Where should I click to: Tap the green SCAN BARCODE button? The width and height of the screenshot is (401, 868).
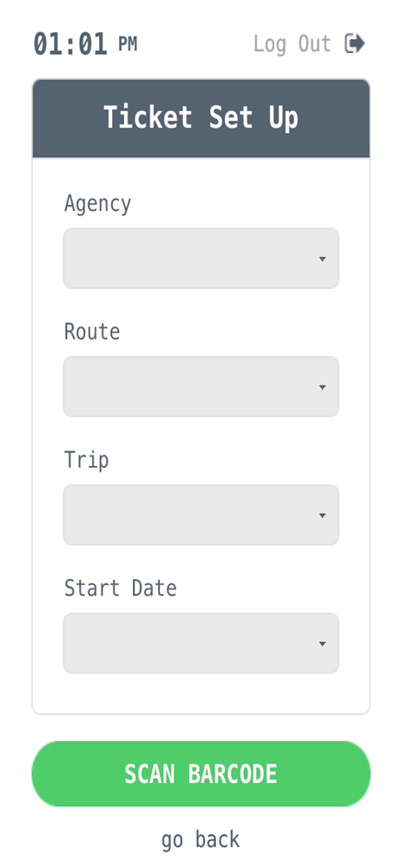201,773
